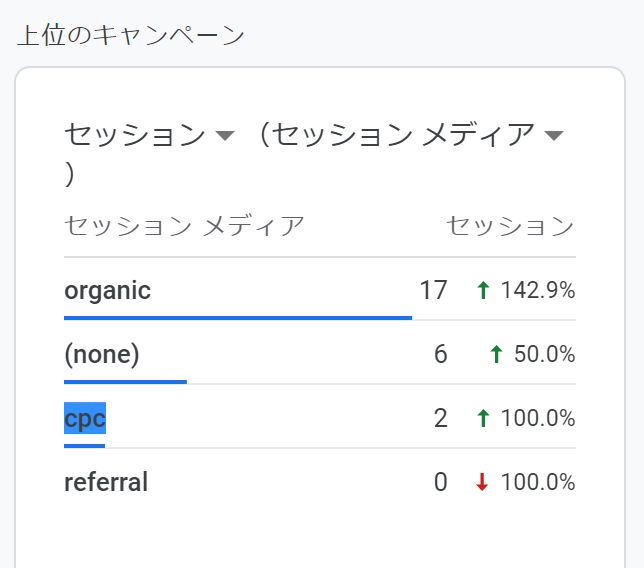Image resolution: width=644 pixels, height=568 pixels.
Task: Click the (none) session count 6
Action: tap(440, 355)
